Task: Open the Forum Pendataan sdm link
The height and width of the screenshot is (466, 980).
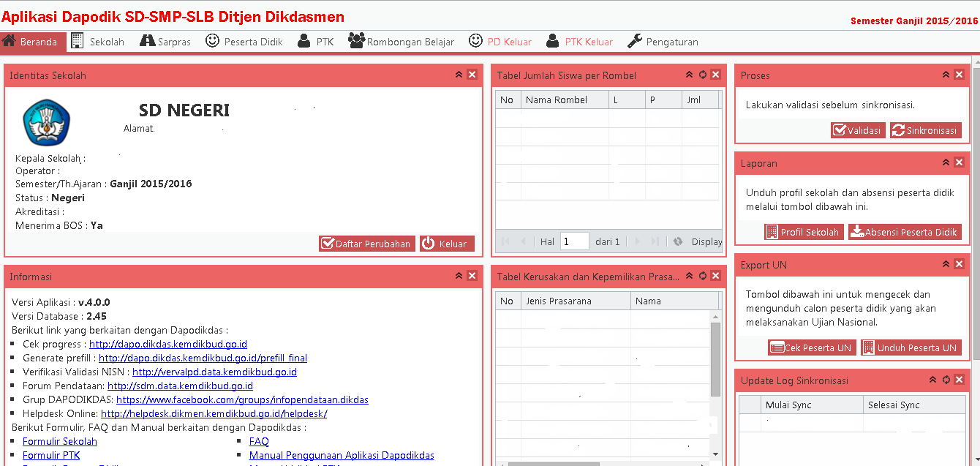Action: [x=180, y=386]
